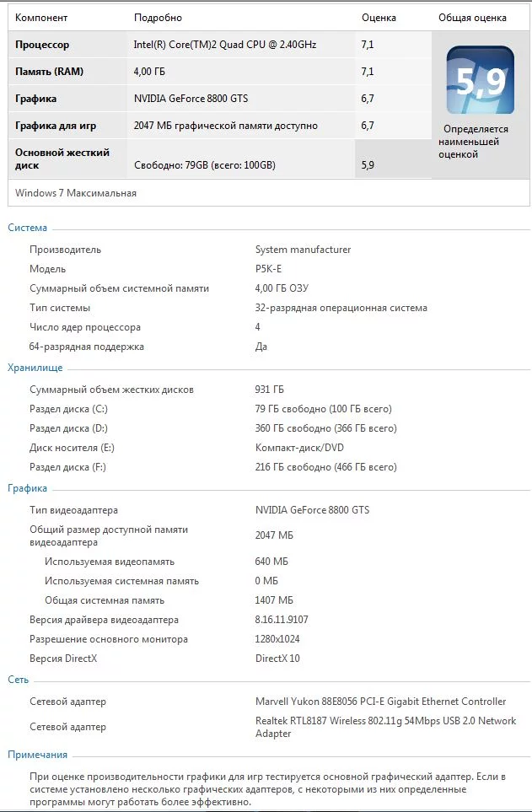This screenshot has width=532, height=812.
Task: Click the 5,9 base score badge
Action: pos(480,81)
